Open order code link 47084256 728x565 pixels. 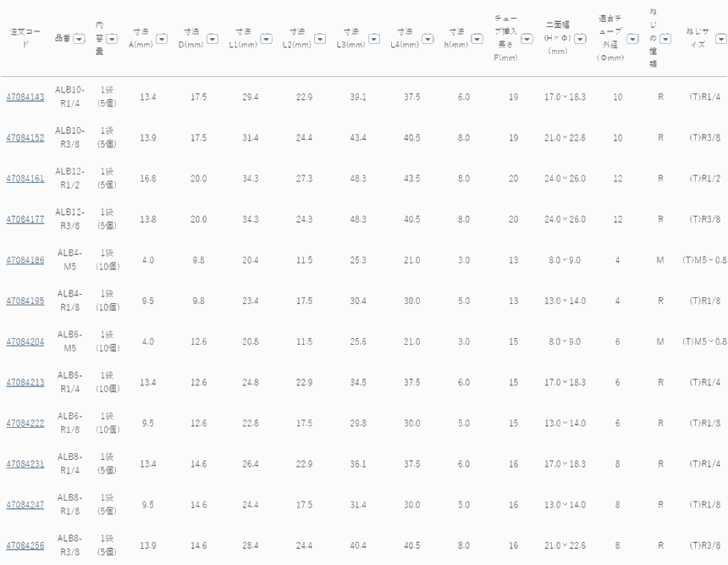[x=25, y=545]
